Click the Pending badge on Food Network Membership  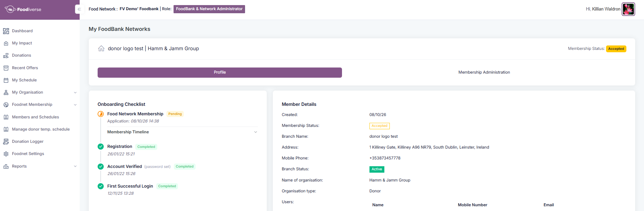[x=175, y=114]
